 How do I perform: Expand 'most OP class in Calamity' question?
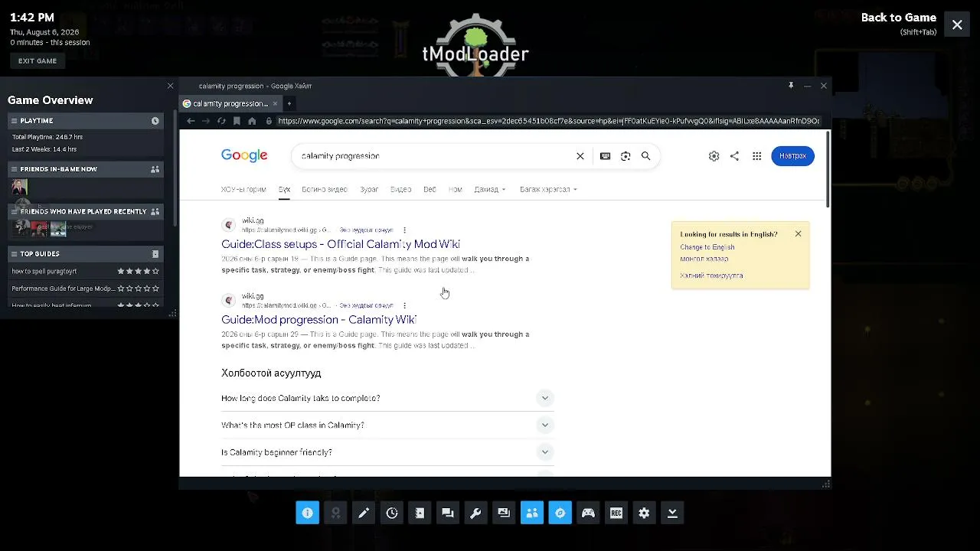387,425
